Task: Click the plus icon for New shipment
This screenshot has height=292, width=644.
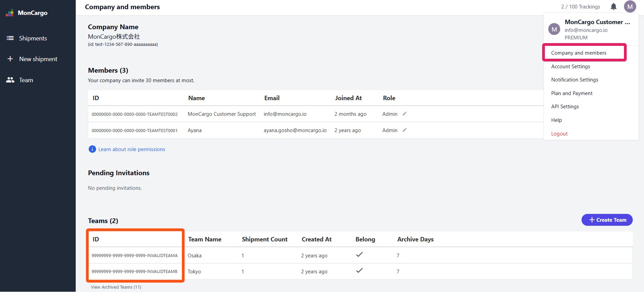Action: pyautogui.click(x=10, y=59)
